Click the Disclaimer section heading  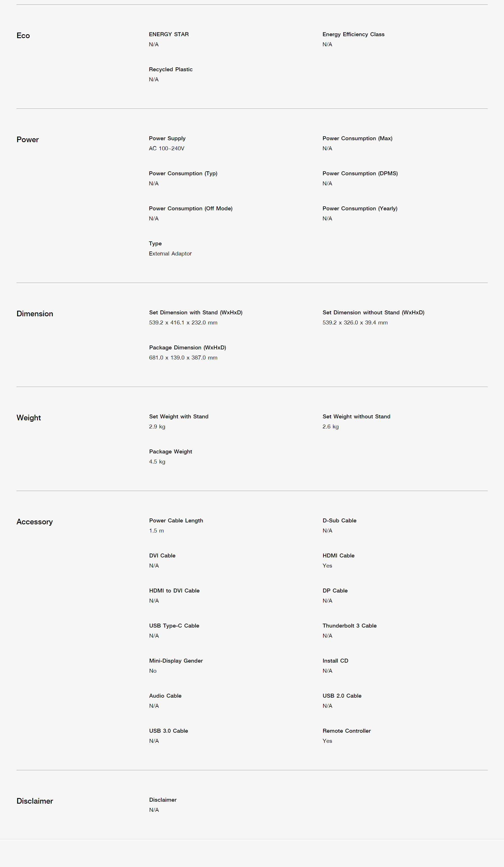pos(35,801)
